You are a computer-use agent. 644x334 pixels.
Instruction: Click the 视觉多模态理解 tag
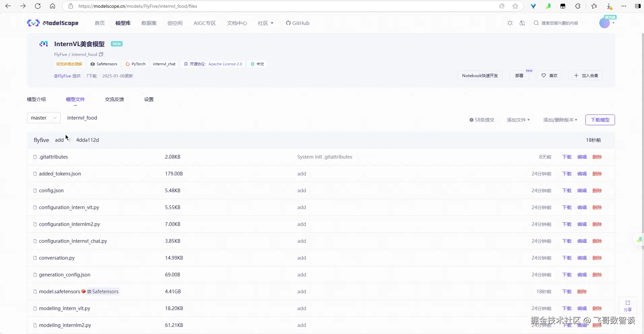click(x=69, y=64)
